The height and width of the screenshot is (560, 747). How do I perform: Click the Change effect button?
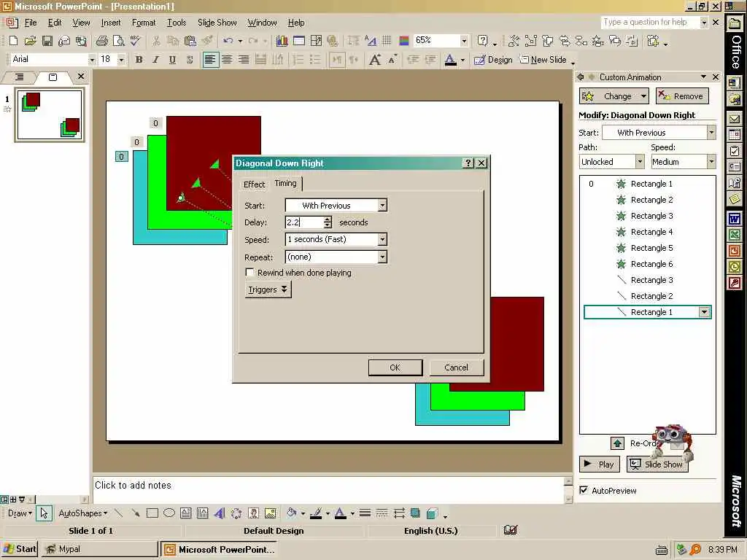pyautogui.click(x=614, y=96)
